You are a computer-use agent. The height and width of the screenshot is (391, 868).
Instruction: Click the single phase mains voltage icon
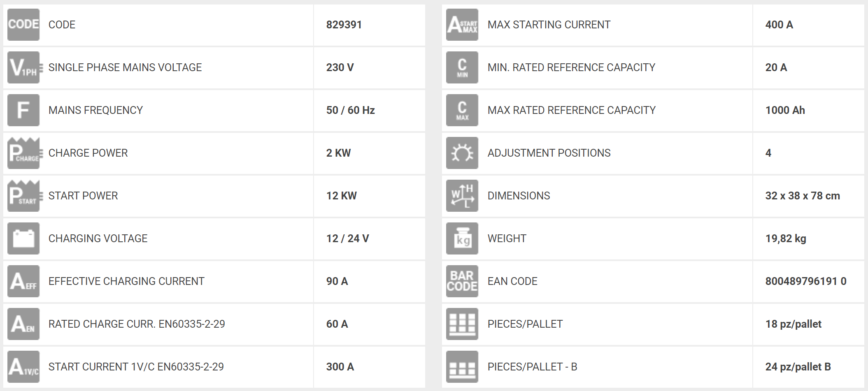pyautogui.click(x=23, y=67)
